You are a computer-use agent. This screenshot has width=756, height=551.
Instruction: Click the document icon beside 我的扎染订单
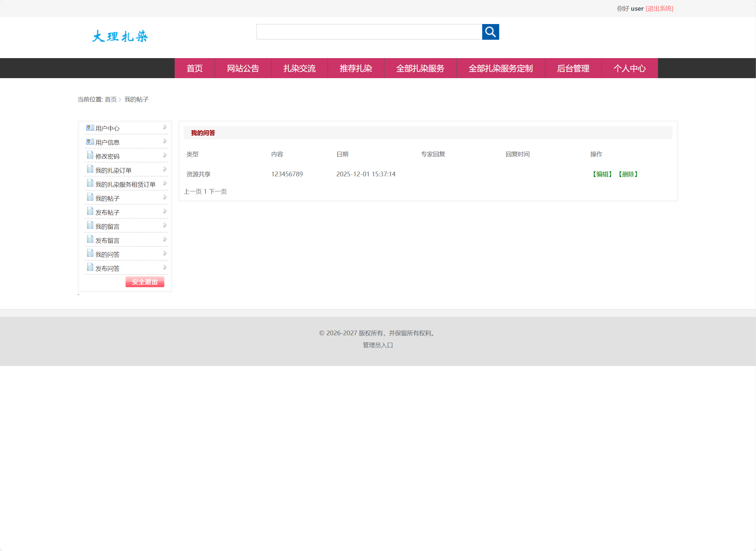90,169
